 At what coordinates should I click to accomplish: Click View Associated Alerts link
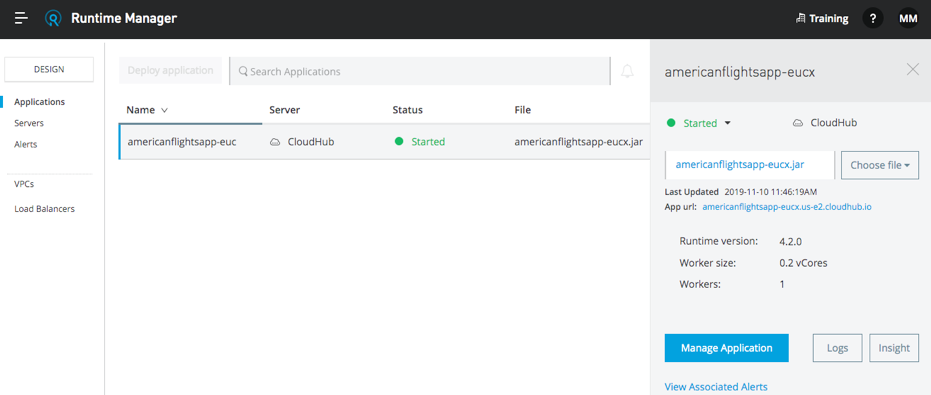coord(716,387)
